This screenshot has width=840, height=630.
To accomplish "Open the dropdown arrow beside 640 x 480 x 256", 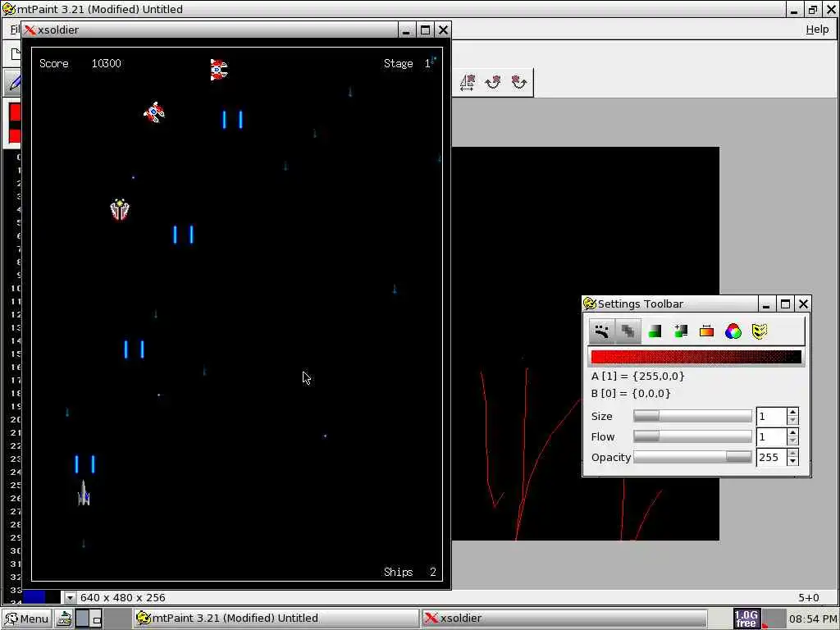I will click(70, 597).
